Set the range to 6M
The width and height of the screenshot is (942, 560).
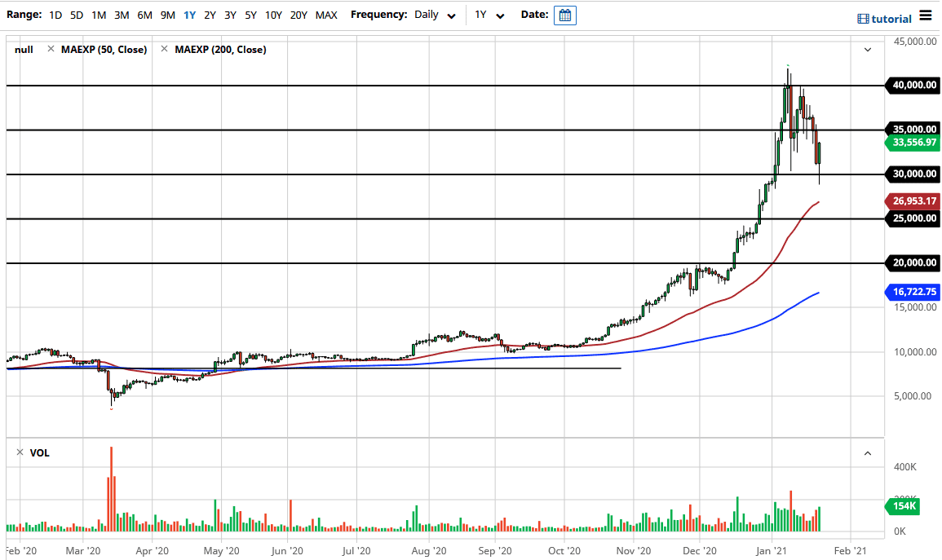[144, 15]
